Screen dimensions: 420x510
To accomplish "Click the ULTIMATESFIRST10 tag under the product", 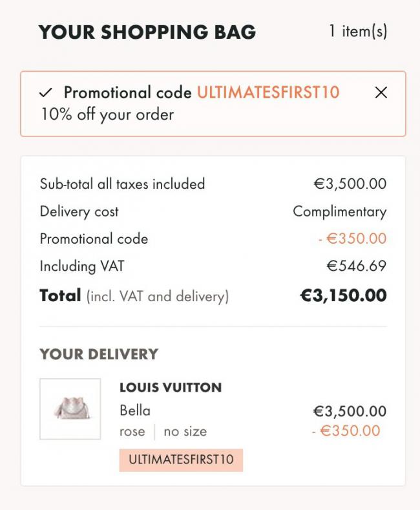I will coord(181,460).
